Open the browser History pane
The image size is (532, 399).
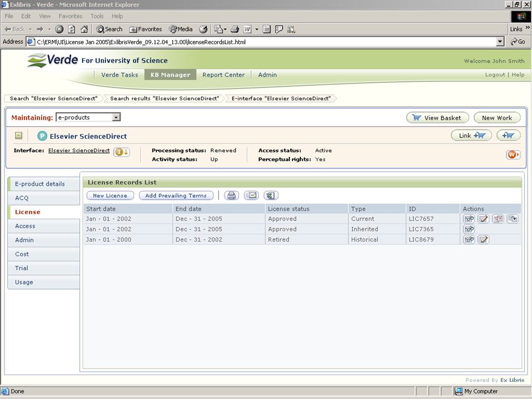203,29
